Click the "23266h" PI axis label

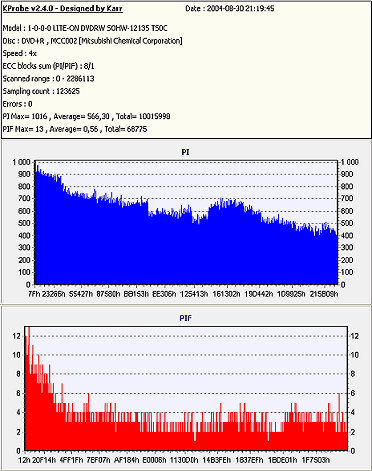pos(54,294)
